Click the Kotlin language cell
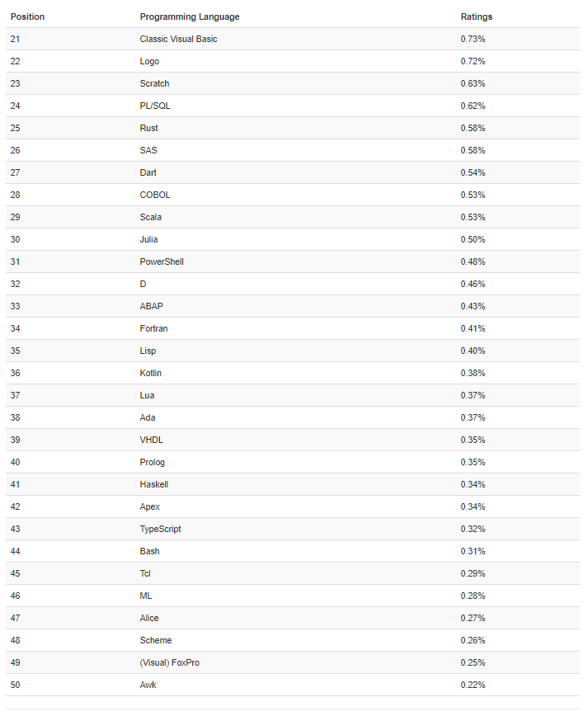Image resolution: width=588 pixels, height=716 pixels. [x=151, y=373]
